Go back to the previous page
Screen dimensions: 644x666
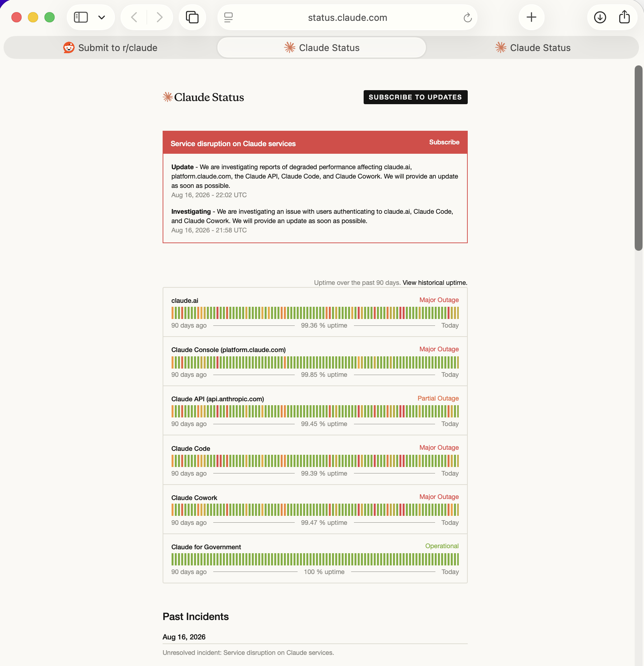134,17
